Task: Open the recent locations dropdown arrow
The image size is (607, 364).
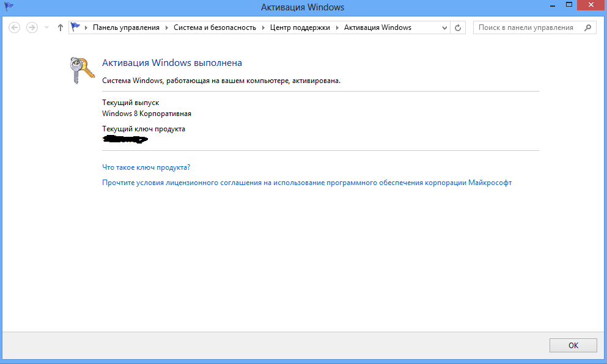Action: pos(47,27)
